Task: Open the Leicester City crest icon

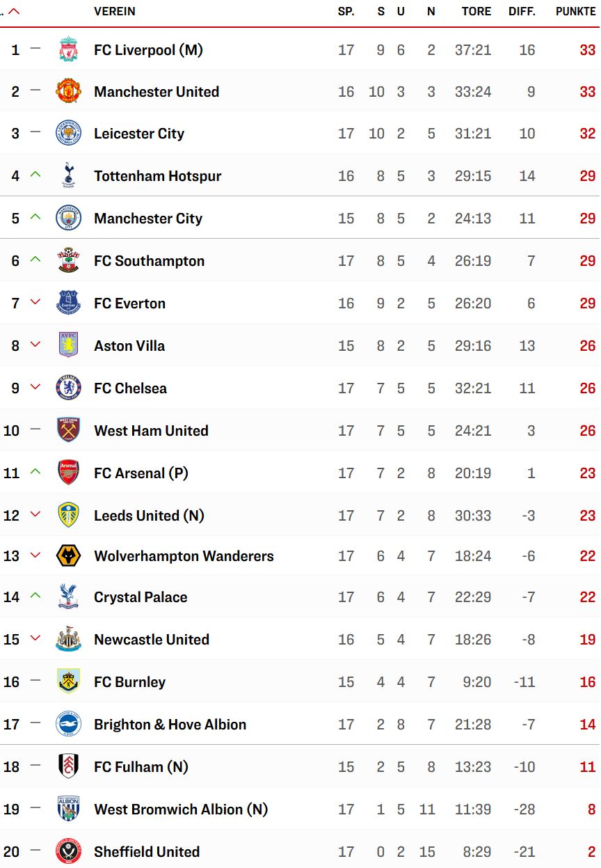Action: [x=68, y=133]
